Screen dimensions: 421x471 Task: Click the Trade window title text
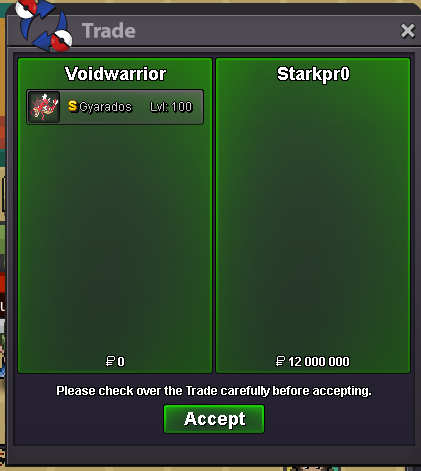click(x=109, y=31)
